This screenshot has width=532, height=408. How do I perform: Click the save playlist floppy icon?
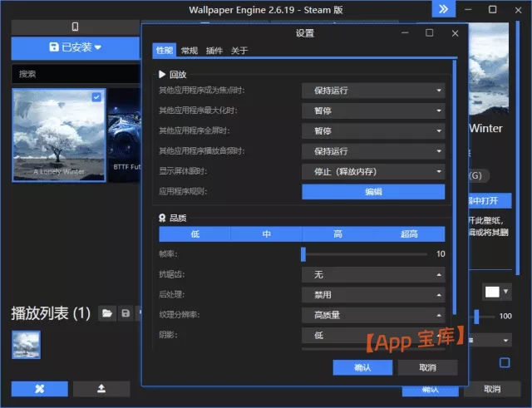click(126, 313)
